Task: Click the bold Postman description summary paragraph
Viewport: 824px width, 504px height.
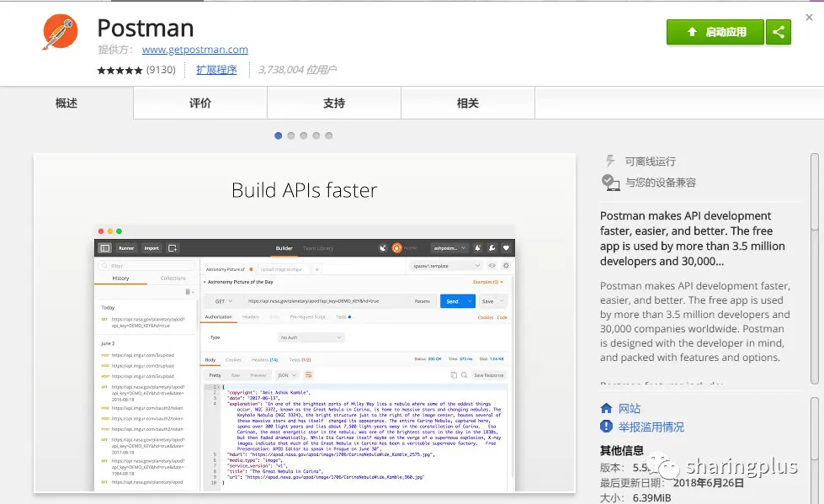Action: point(693,238)
